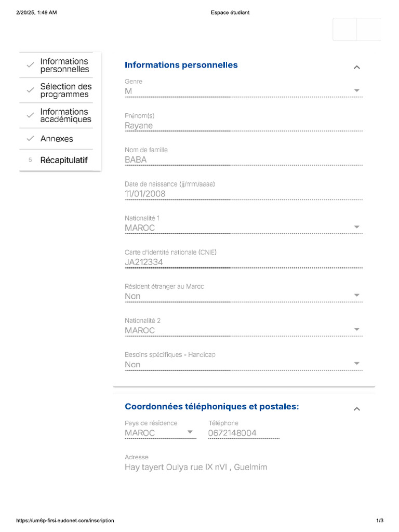Viewport: 399px width, 532px height.
Task: Open Besoins spécifiques - Handicap dropdown
Action: [356, 364]
